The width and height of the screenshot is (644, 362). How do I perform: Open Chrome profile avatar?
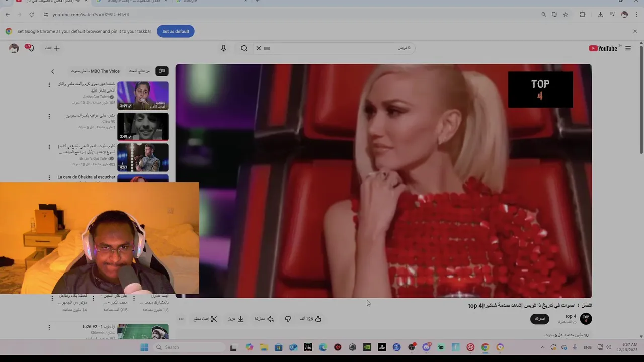pyautogui.click(x=624, y=15)
